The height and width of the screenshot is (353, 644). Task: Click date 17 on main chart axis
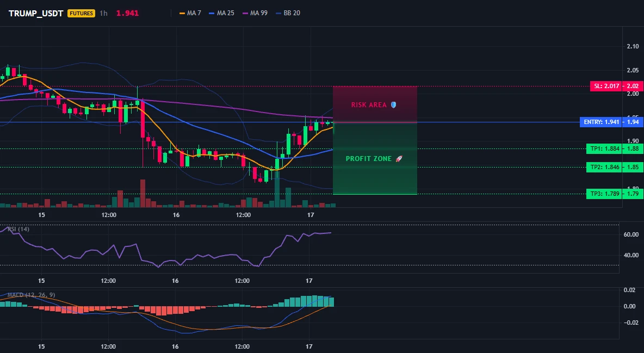(311, 215)
